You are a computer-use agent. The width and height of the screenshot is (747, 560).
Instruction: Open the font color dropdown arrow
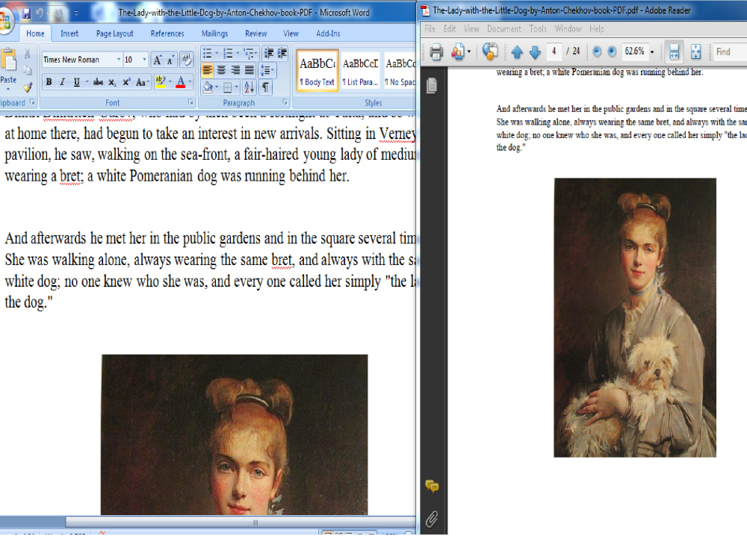click(190, 82)
